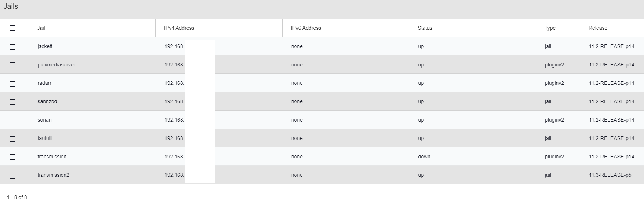Check the jackett jail checkbox

pyautogui.click(x=12, y=47)
